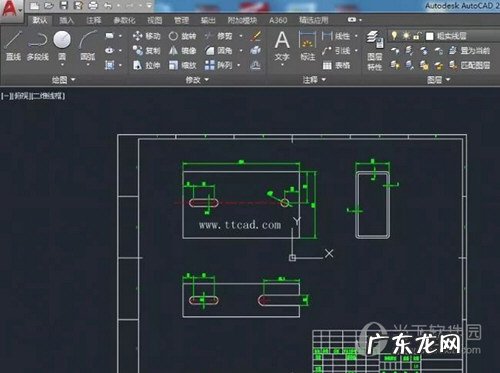Switch to the Default (默认) ribbon tab
The width and height of the screenshot is (500, 373).
tap(40, 20)
